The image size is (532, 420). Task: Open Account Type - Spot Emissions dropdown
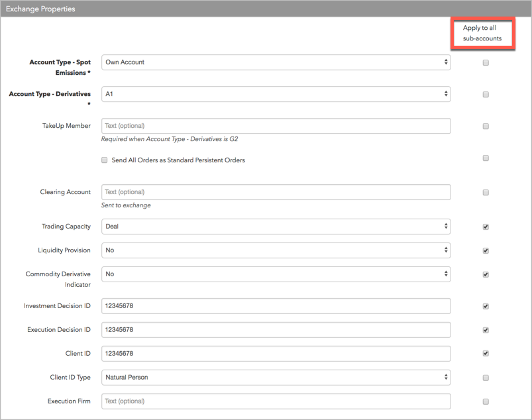[x=276, y=62]
